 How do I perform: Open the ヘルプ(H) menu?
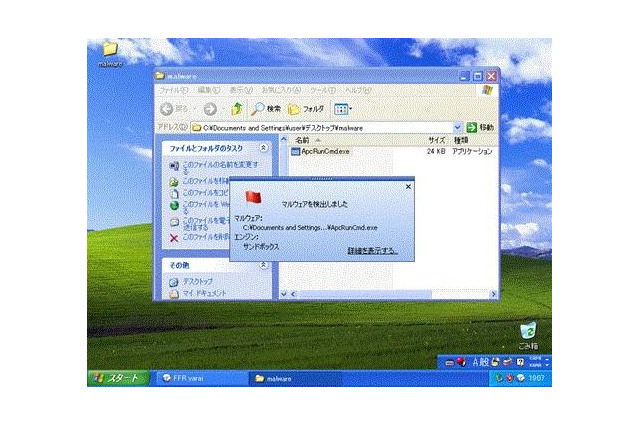point(358,90)
